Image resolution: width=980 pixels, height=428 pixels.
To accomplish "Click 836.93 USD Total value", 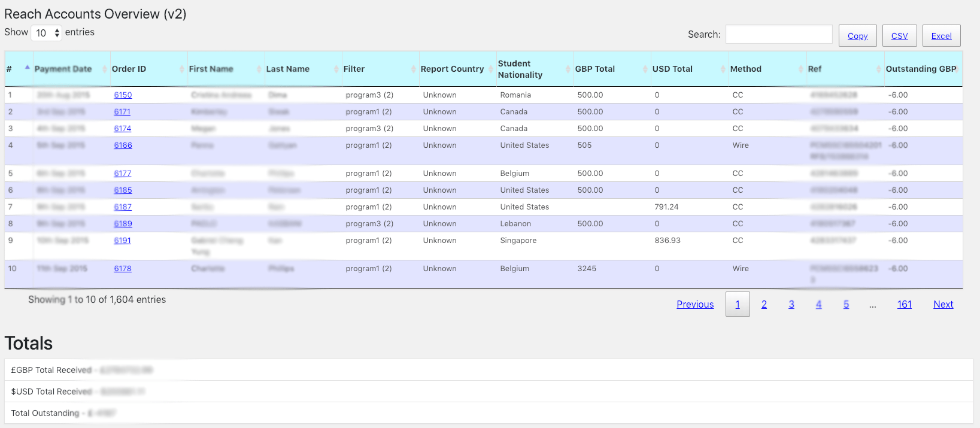I will pos(668,240).
